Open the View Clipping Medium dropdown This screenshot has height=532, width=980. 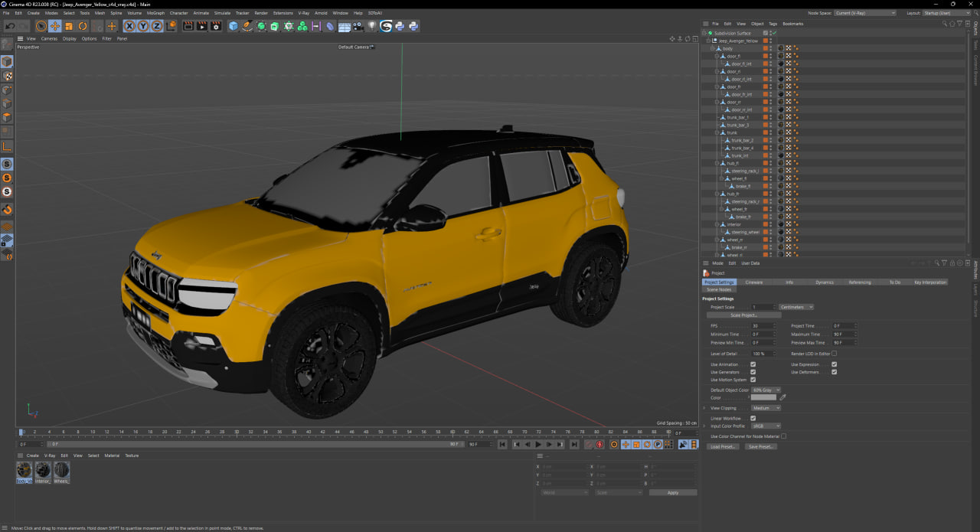click(x=766, y=408)
